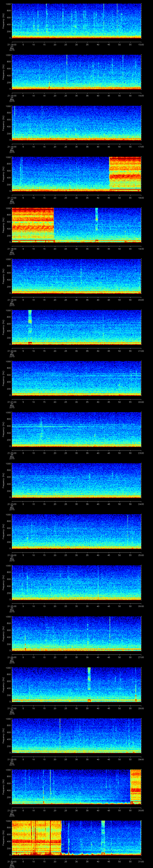This screenshot has width=153, height=868.
Task: Select the 20:00 end time tick label
Action: 141,300
